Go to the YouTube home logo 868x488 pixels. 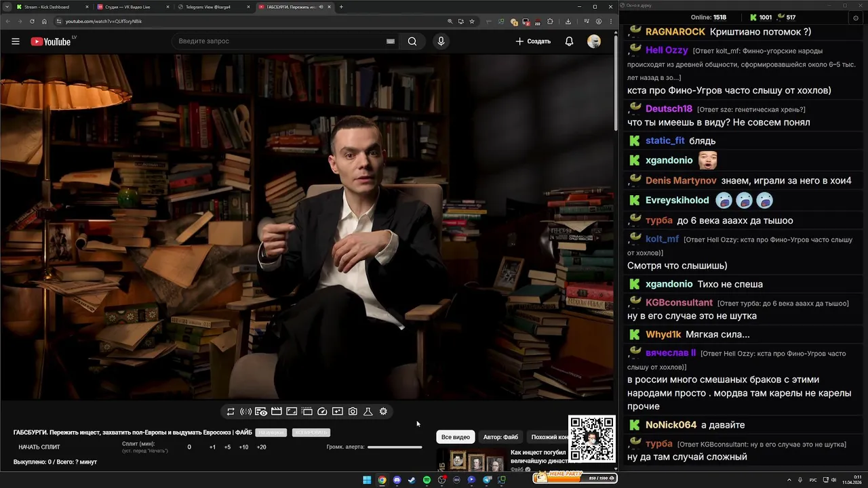[51, 41]
